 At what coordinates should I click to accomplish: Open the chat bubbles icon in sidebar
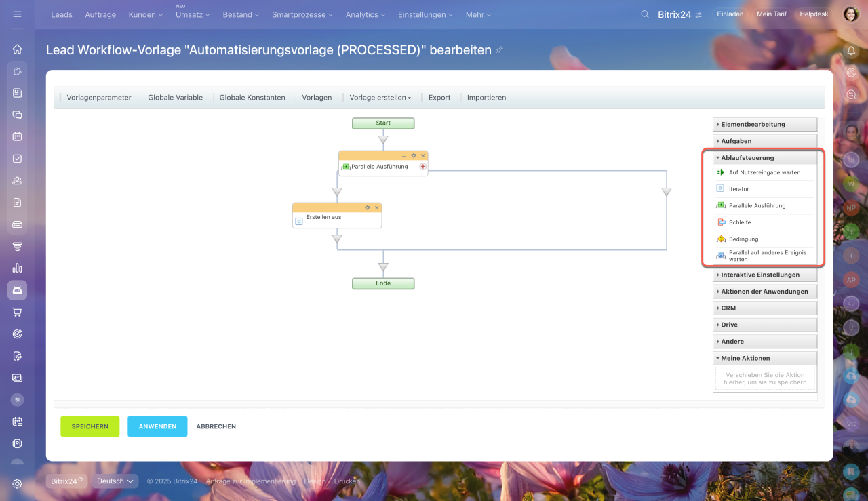click(17, 115)
